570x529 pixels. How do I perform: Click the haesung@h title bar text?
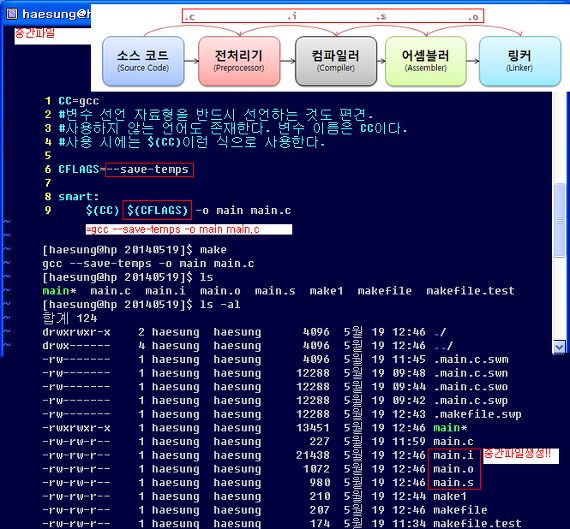click(56, 14)
